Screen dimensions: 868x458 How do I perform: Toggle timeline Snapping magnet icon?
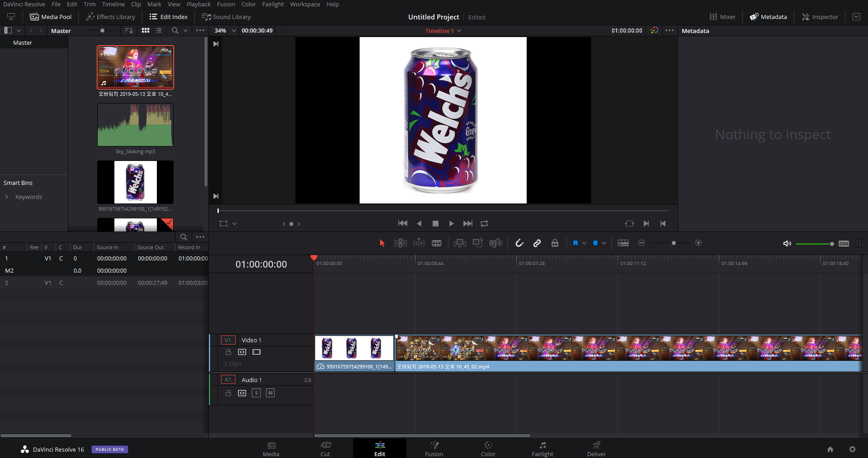click(x=519, y=243)
